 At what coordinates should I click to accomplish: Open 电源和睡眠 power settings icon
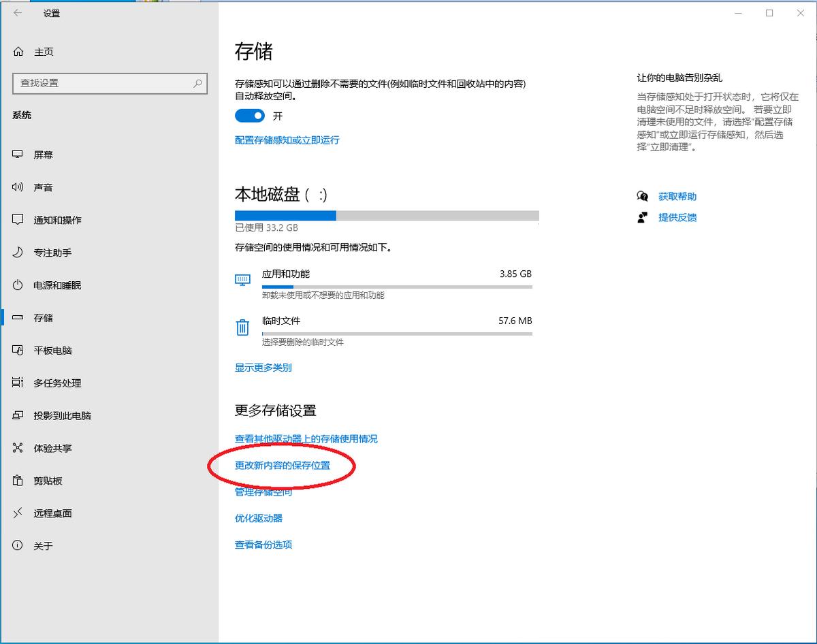18,285
